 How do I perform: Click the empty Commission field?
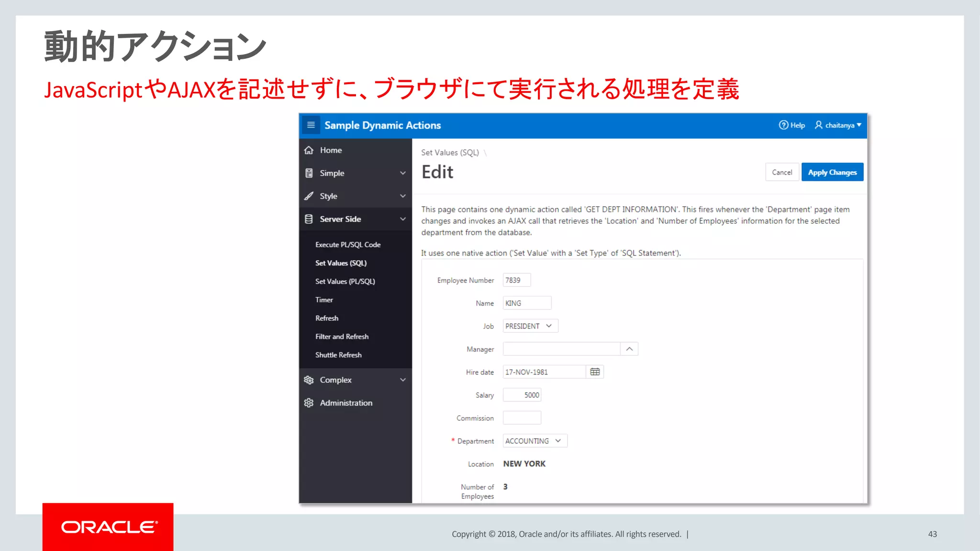522,418
